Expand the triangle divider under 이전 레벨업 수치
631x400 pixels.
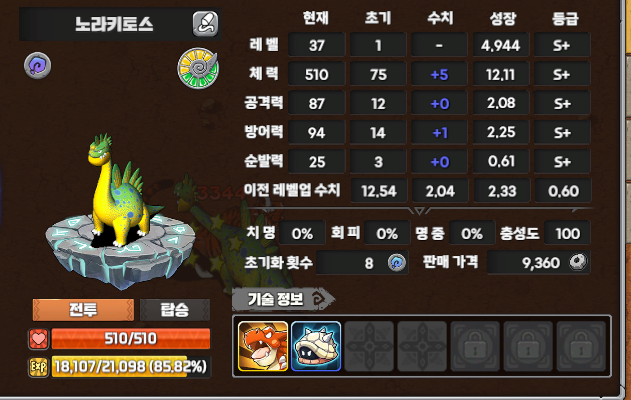click(x=419, y=210)
